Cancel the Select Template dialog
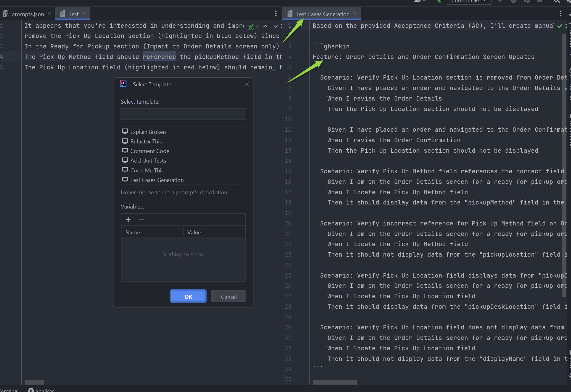Viewport: 571px width, 392px height. [229, 296]
